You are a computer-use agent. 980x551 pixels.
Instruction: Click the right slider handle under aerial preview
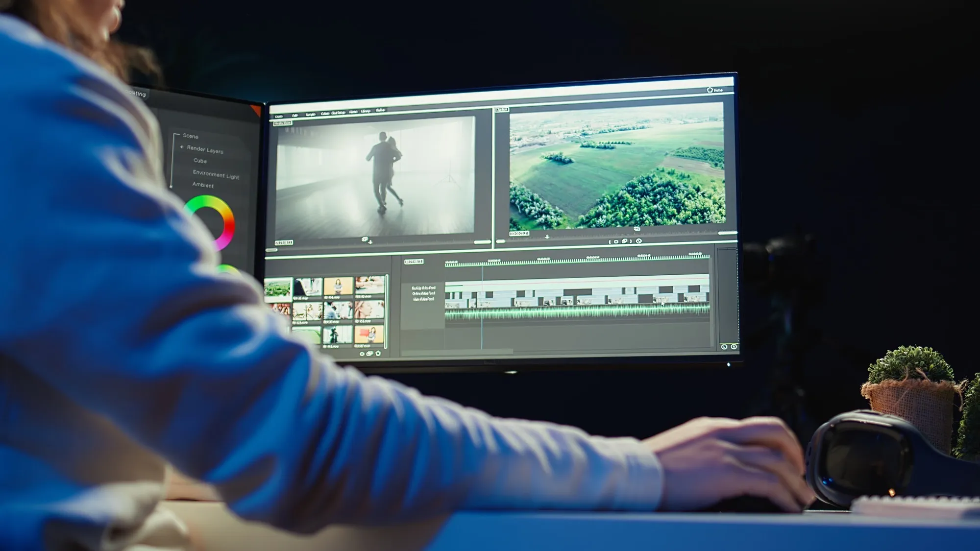click(x=728, y=233)
